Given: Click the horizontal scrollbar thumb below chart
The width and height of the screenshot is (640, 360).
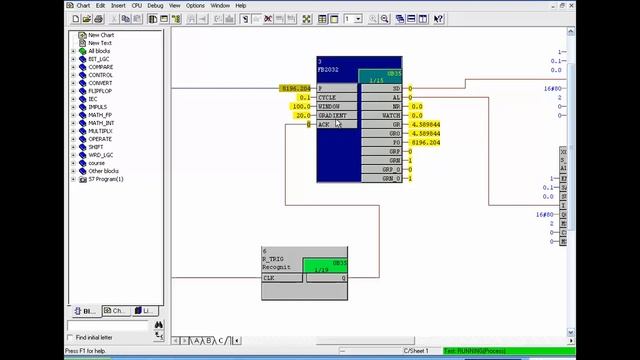Looking at the screenshot, I should pyautogui.click(x=365, y=340).
